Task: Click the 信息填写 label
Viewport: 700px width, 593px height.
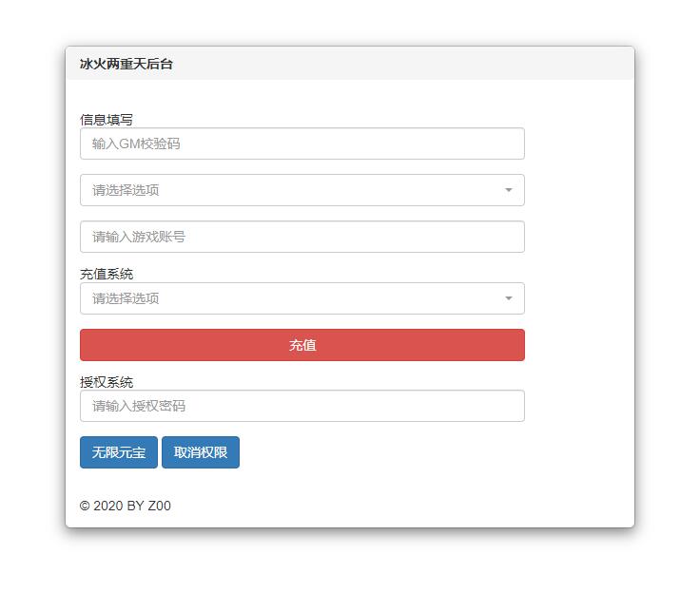Action: pos(107,120)
